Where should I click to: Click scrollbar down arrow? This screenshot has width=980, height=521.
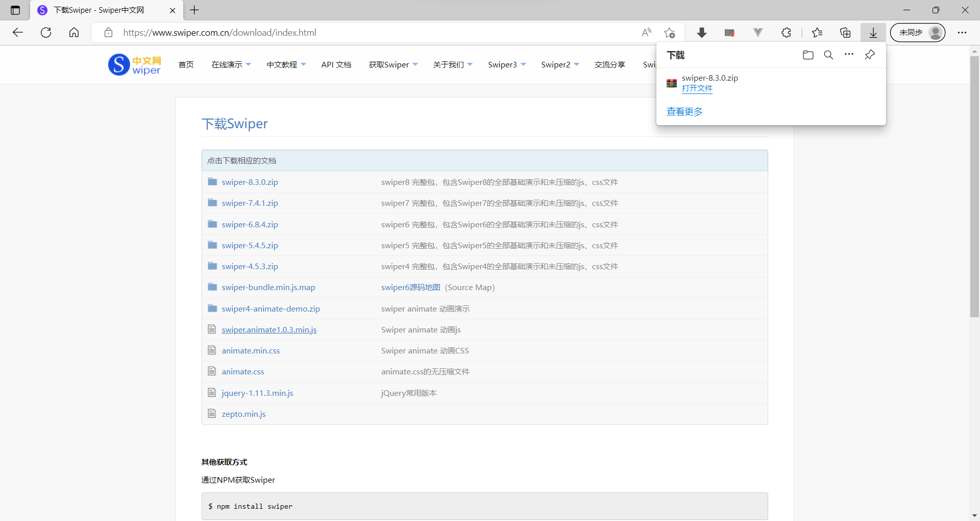click(x=974, y=516)
